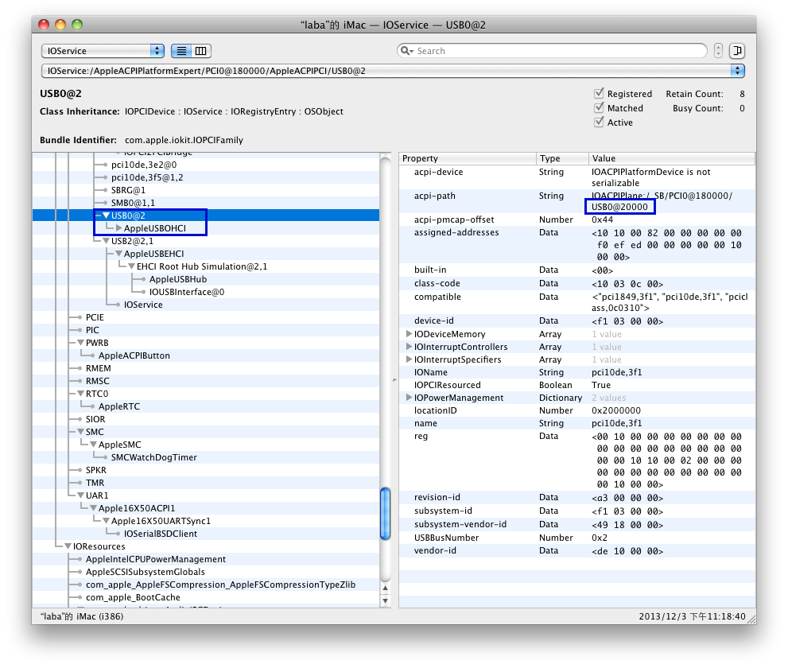Select the vendor-id property row
Viewport: 788px width, 672px height.
pos(577,550)
